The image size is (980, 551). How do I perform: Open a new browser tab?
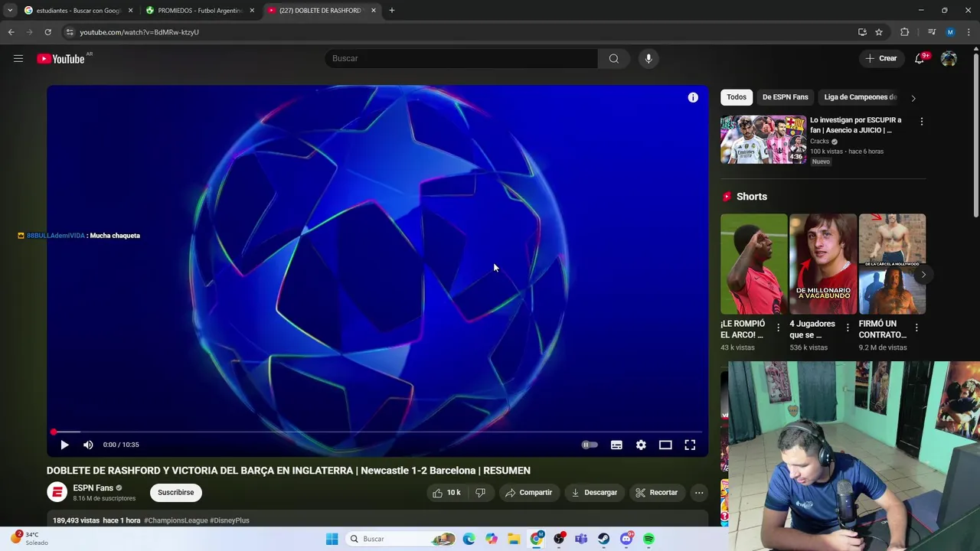pyautogui.click(x=392, y=11)
